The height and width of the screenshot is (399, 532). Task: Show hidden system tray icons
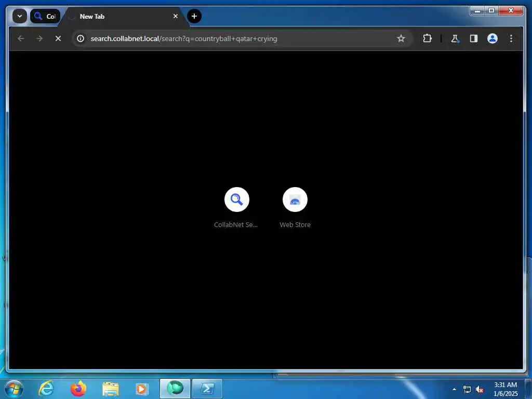pyautogui.click(x=454, y=389)
